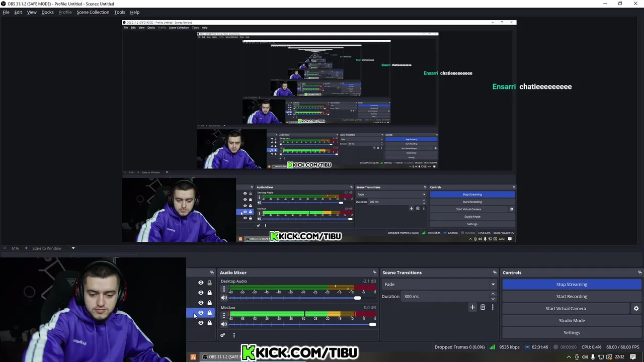644x362 pixels.
Task: Hide the highlighted selected source
Action: pyautogui.click(x=201, y=313)
